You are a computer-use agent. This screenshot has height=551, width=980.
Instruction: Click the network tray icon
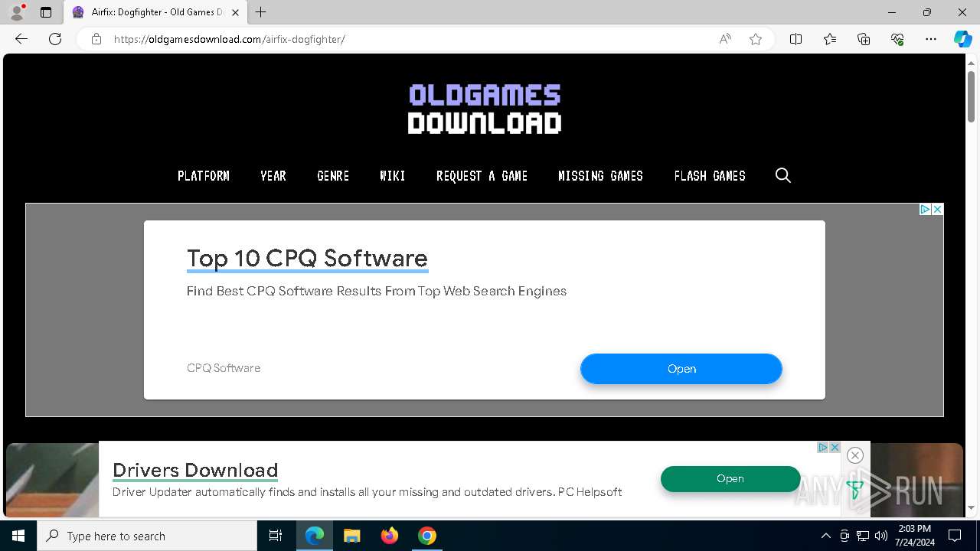[863, 536]
